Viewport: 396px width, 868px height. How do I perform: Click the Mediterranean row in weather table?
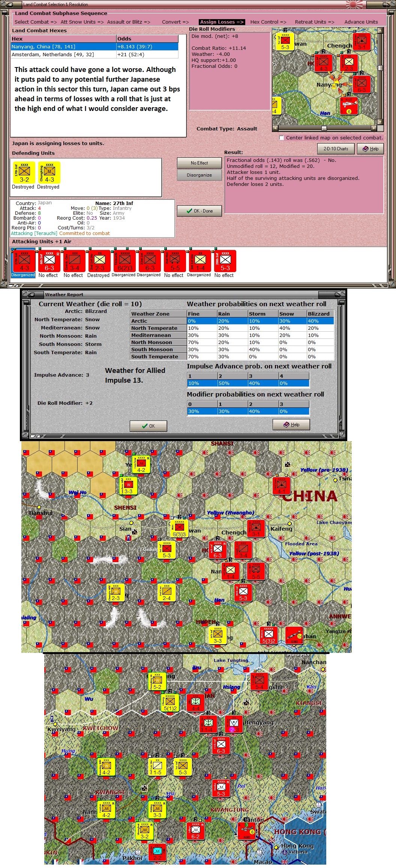(x=232, y=335)
